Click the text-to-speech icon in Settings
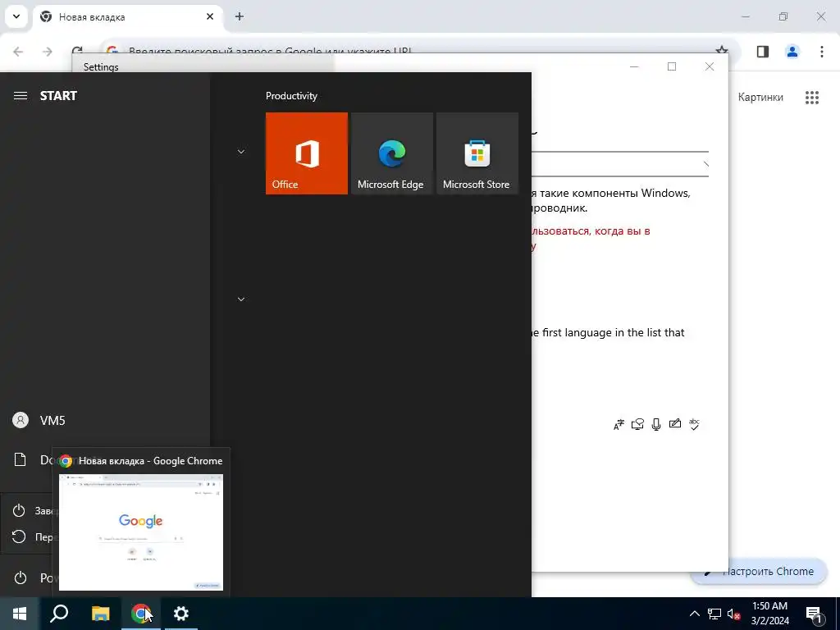The width and height of the screenshot is (840, 630). (x=637, y=424)
